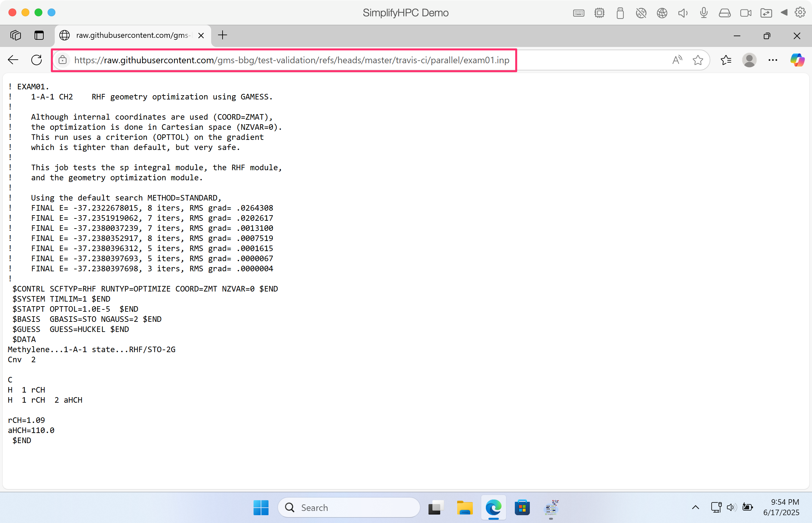
Task: Toggle microphone in SimplifyHPC Demo titlebar
Action: (704, 13)
